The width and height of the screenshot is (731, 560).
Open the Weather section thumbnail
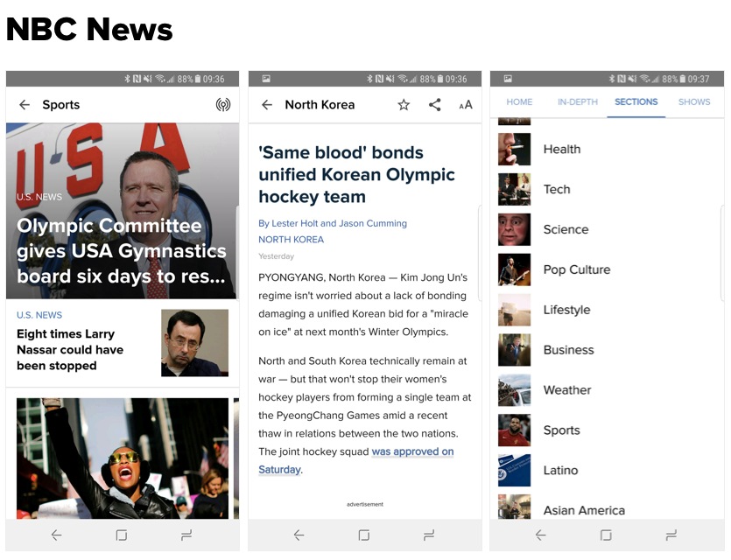[x=514, y=390]
